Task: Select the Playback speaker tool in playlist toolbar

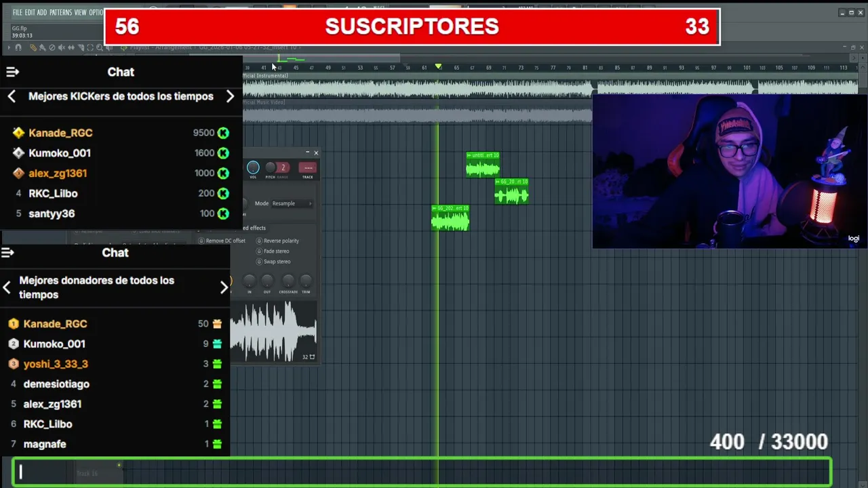Action: click(109, 47)
